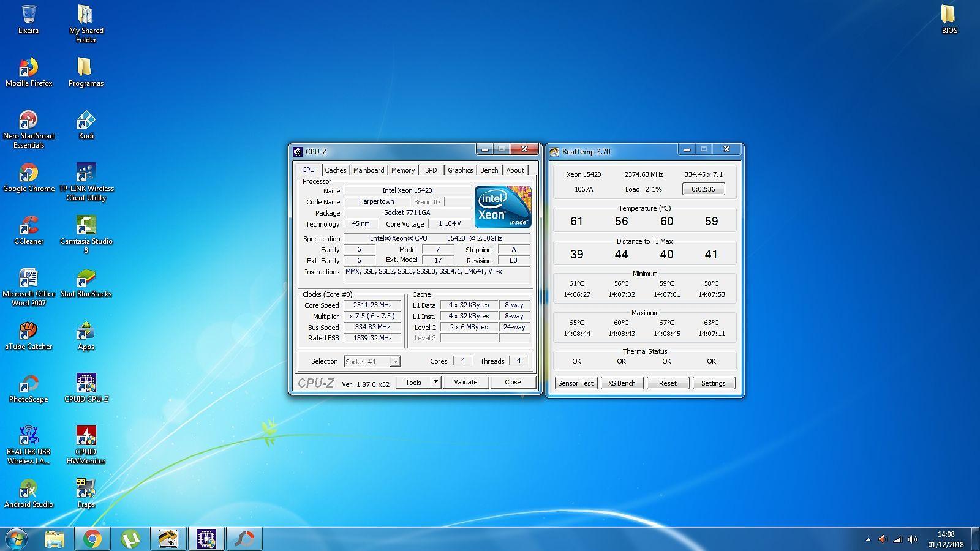Viewport: 980px width, 551px height.
Task: Open the PhotoScape taskbar icon
Action: coord(244,539)
